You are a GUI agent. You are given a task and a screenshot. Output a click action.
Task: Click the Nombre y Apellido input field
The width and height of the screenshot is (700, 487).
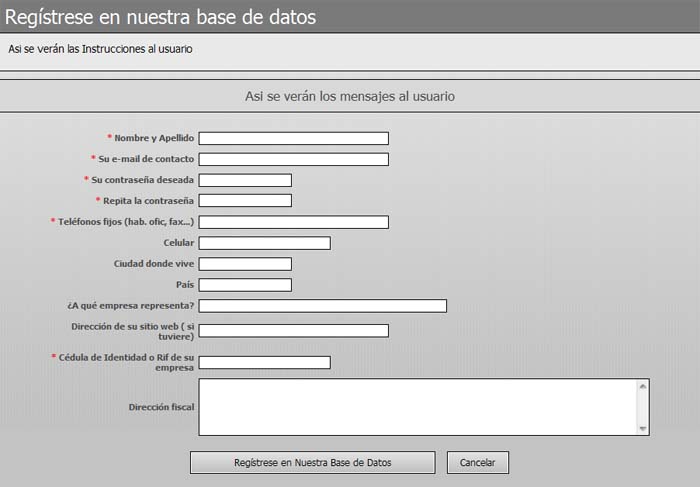293,138
